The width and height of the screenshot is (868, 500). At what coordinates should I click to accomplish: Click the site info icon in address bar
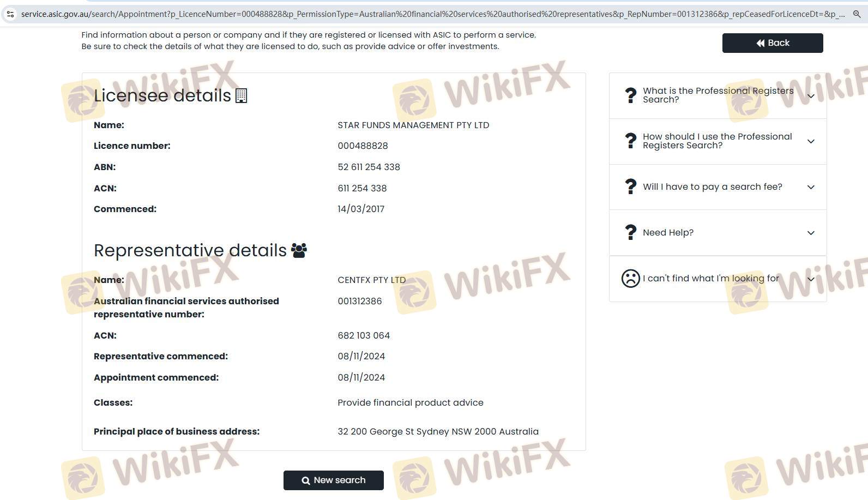point(10,14)
